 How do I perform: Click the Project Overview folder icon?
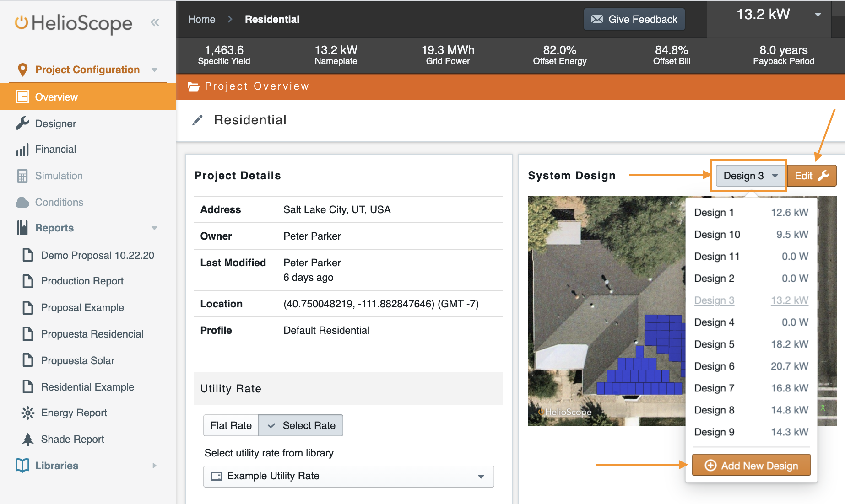click(x=194, y=86)
